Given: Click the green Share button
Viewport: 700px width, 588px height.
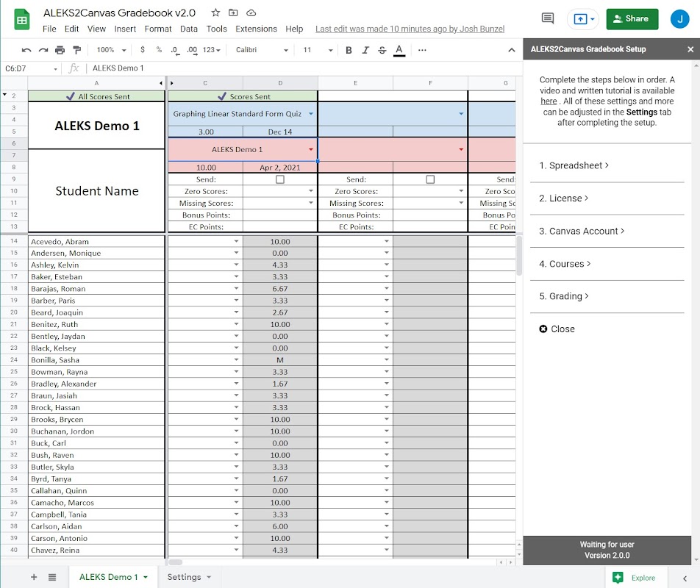Looking at the screenshot, I should [x=632, y=18].
